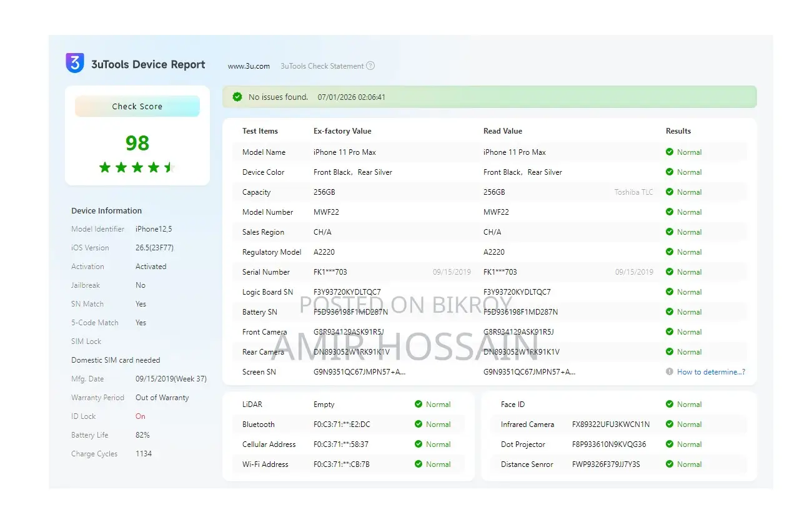
Task: Select the ex-factory Logic Board SN value
Action: pyautogui.click(x=347, y=292)
